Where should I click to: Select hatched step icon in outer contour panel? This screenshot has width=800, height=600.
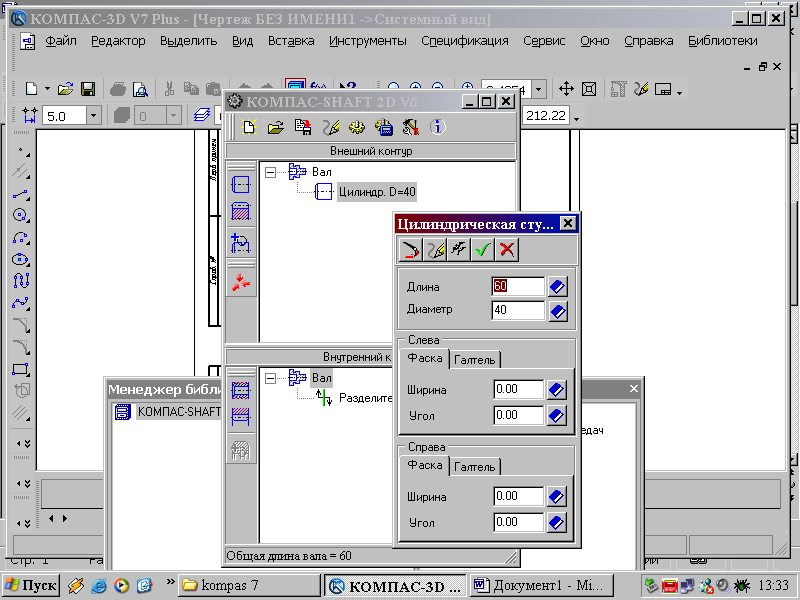[x=241, y=211]
